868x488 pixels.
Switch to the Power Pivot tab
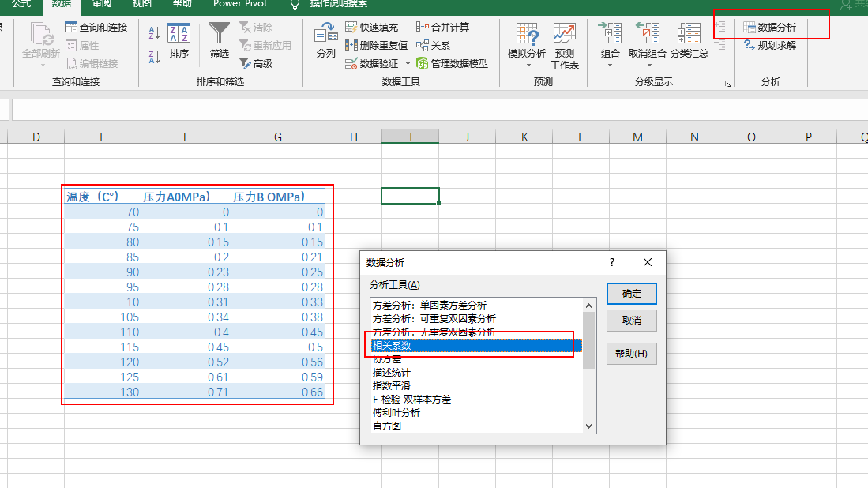[x=239, y=4]
